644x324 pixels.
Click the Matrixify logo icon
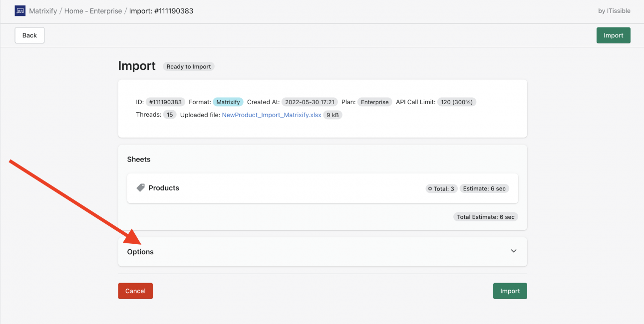pyautogui.click(x=19, y=10)
